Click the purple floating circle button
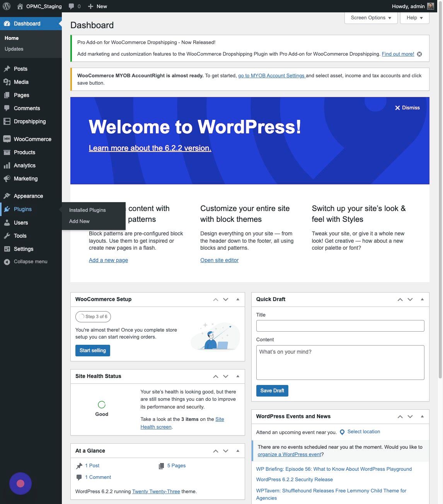This screenshot has width=443, height=504. pos(20,484)
